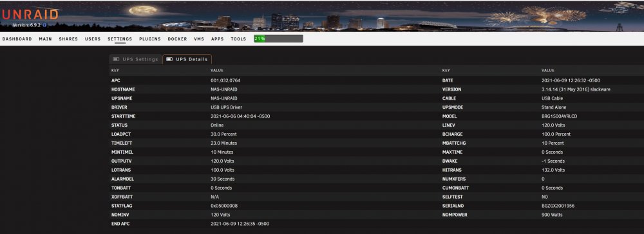Click the HITRANS value 132.0 Volts
The height and width of the screenshot is (234, 644).
[x=553, y=170]
